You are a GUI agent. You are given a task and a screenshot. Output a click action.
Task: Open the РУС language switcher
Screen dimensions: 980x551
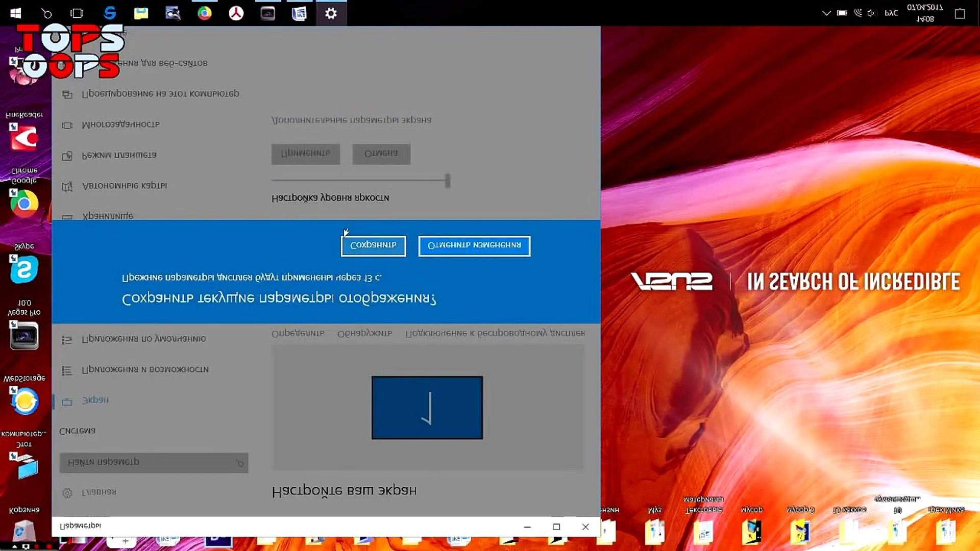click(x=891, y=13)
